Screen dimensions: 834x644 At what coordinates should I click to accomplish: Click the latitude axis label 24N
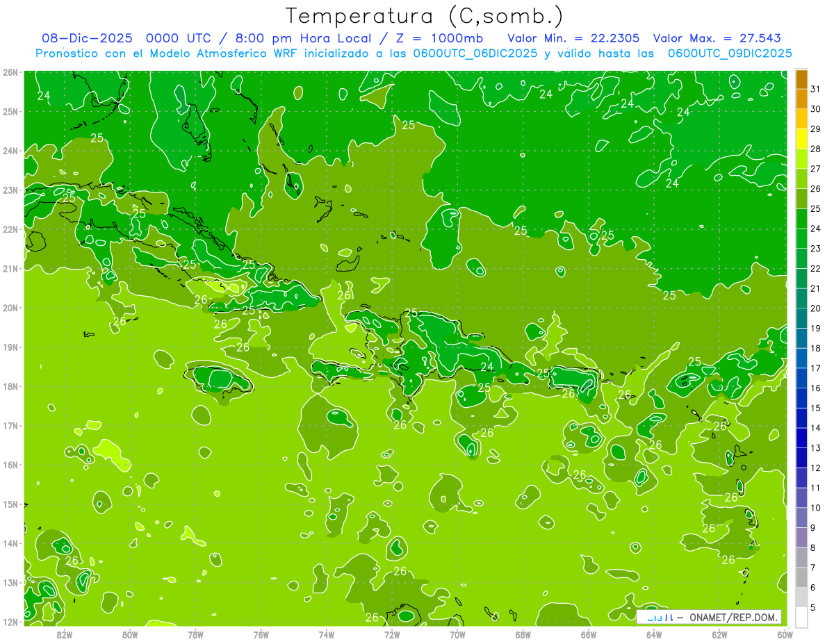pyautogui.click(x=10, y=151)
